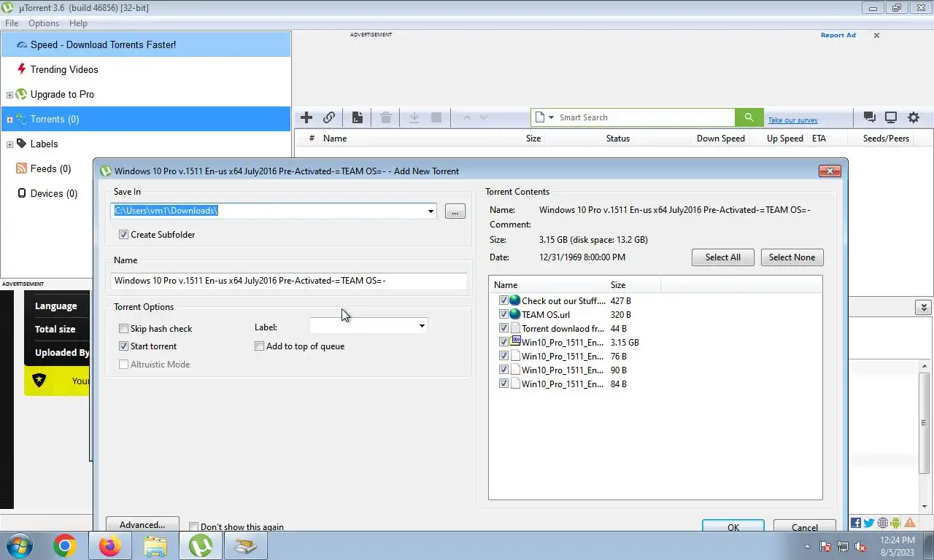Show hidden tray icons arrow

807,546
